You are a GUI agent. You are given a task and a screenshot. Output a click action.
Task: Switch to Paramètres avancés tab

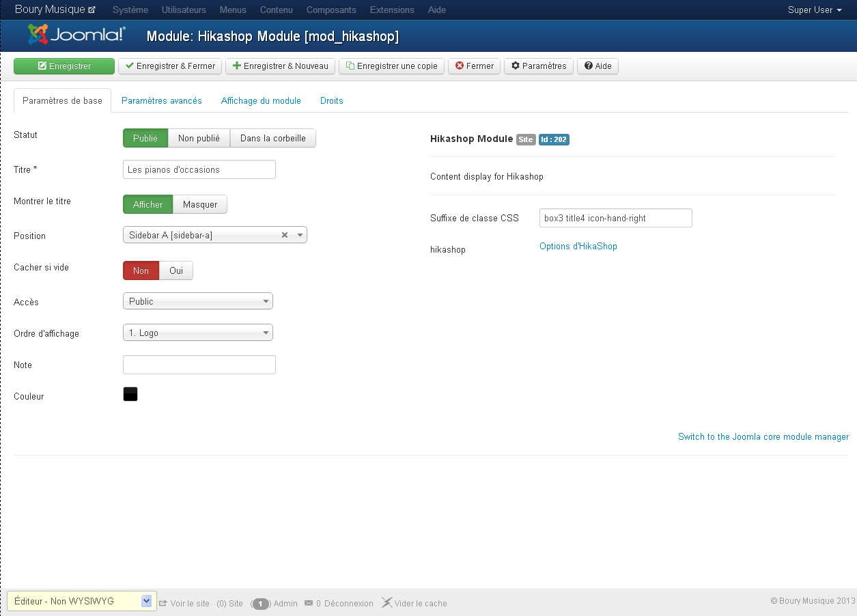point(162,100)
